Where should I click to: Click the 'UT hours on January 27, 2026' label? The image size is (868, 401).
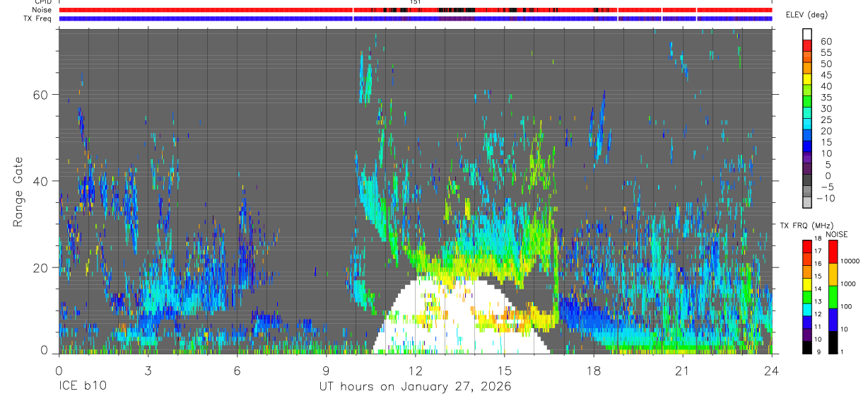coord(415,386)
